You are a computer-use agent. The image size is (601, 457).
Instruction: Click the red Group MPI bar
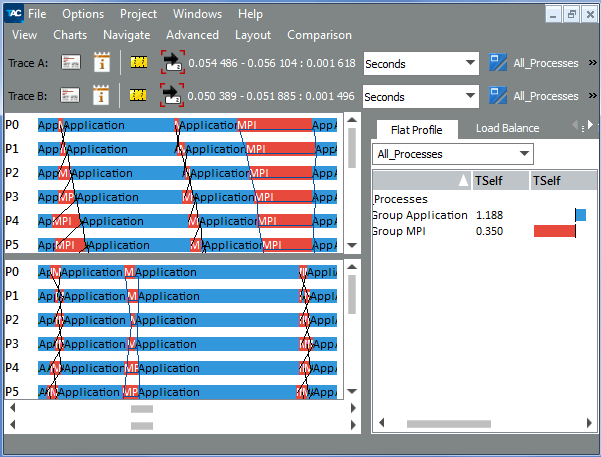[554, 231]
